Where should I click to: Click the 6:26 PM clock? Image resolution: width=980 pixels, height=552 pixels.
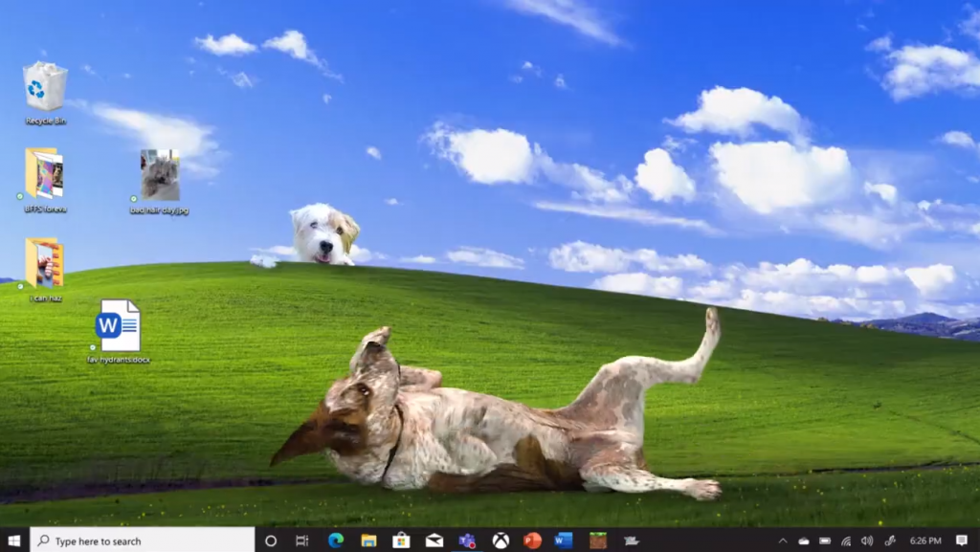click(925, 541)
